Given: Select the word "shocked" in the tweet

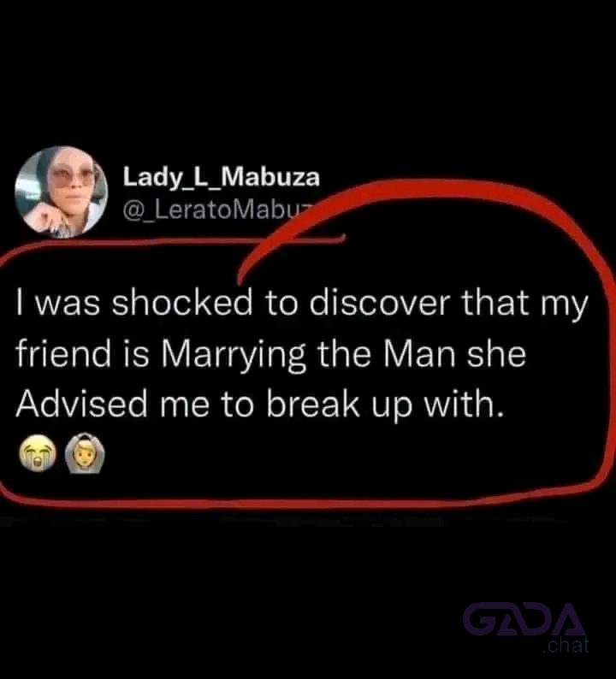Looking at the screenshot, I should pos(182,302).
